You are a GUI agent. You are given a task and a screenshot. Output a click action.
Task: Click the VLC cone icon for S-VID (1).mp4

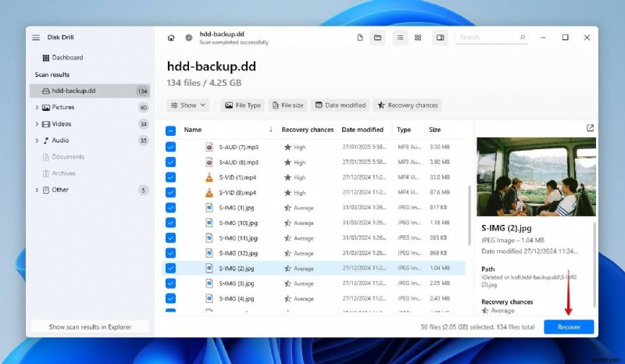209,177
